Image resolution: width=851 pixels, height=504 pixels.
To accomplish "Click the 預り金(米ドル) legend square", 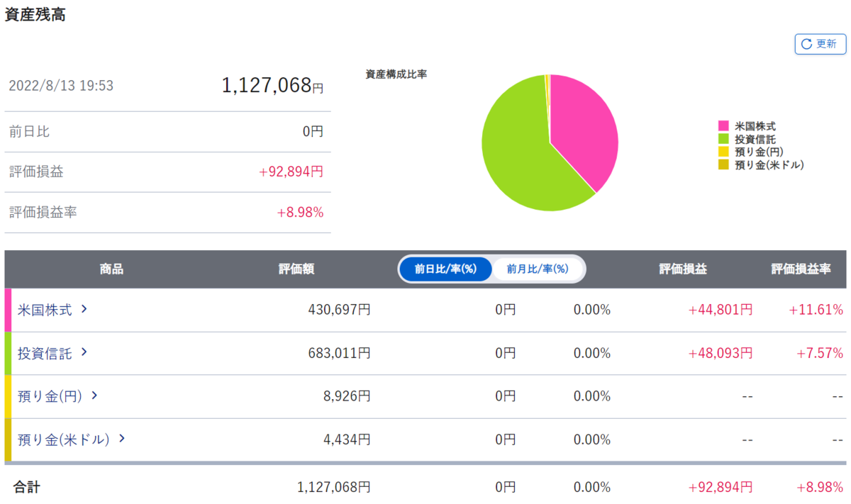I will 724,164.
